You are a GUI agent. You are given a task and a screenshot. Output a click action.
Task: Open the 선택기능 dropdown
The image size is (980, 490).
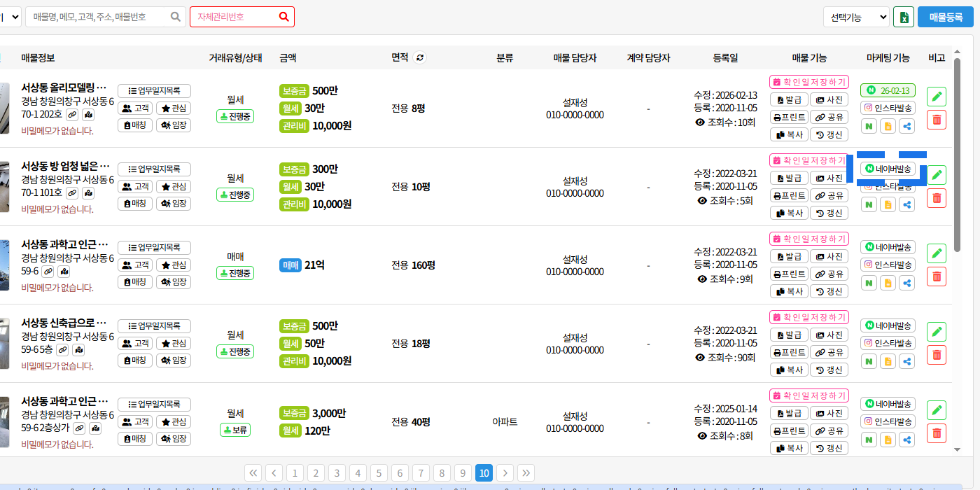click(856, 17)
